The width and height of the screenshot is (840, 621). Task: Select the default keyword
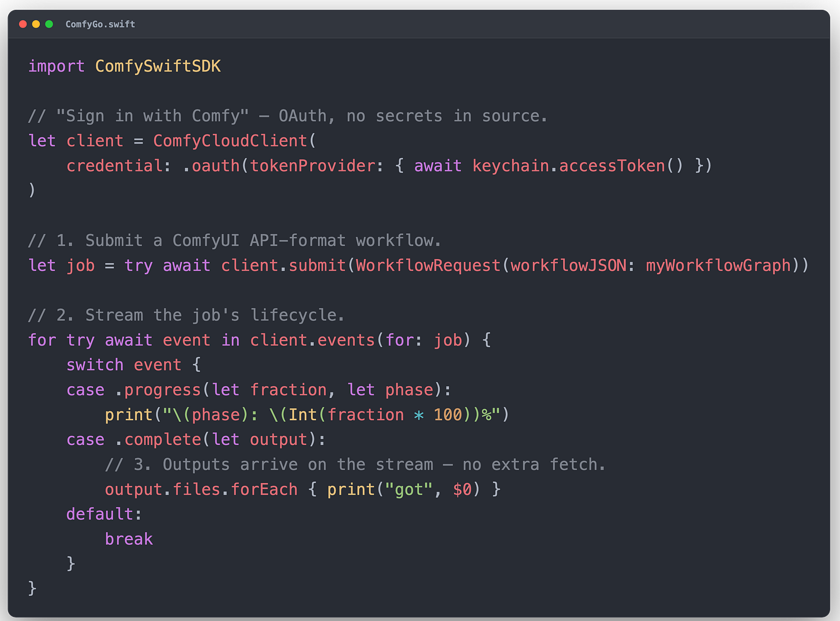[x=100, y=514]
